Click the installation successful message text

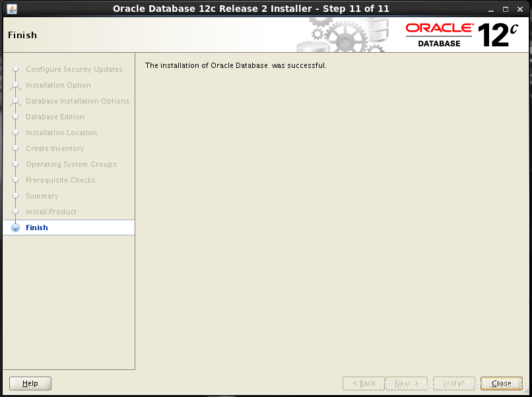pyautogui.click(x=236, y=65)
